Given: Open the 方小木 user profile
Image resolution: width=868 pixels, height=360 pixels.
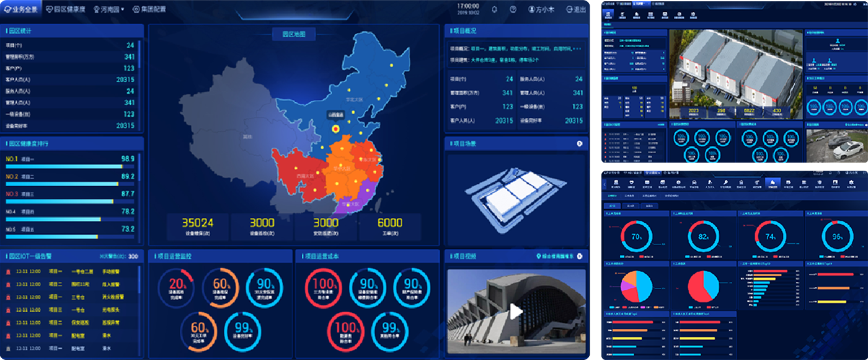Looking at the screenshot, I should point(542,9).
